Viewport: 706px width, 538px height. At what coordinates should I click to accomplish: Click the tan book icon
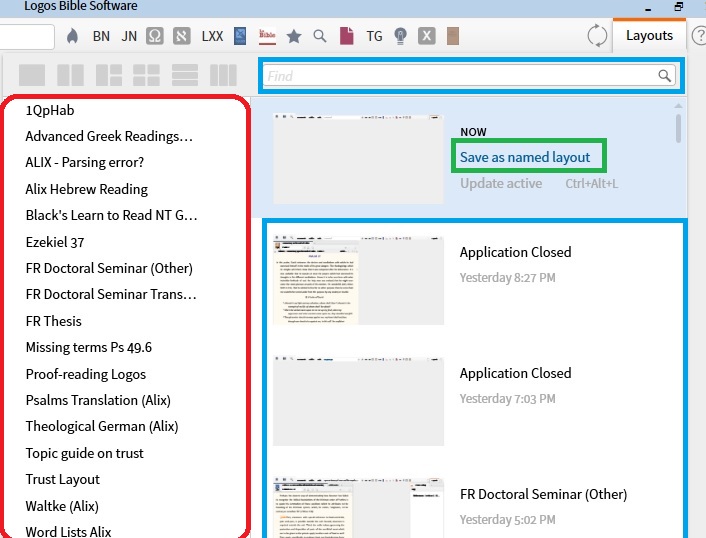click(453, 36)
